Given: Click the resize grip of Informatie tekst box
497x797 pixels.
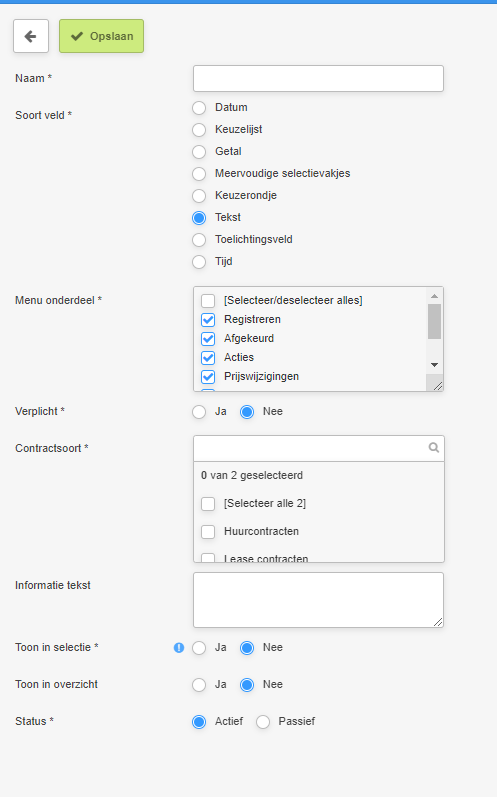Looking at the screenshot, I should pyautogui.click(x=438, y=622).
